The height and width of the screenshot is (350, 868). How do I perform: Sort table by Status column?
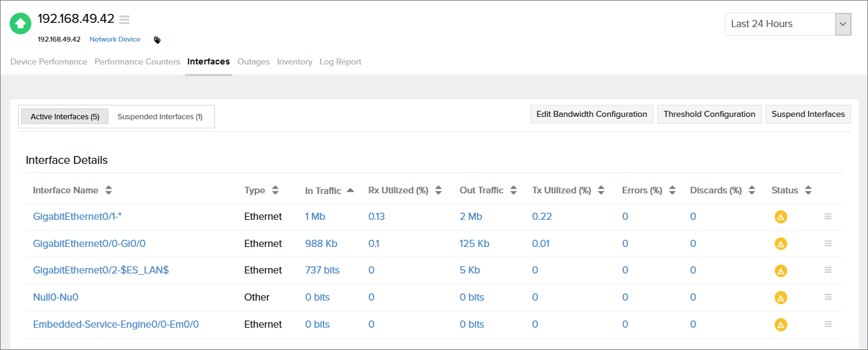791,190
